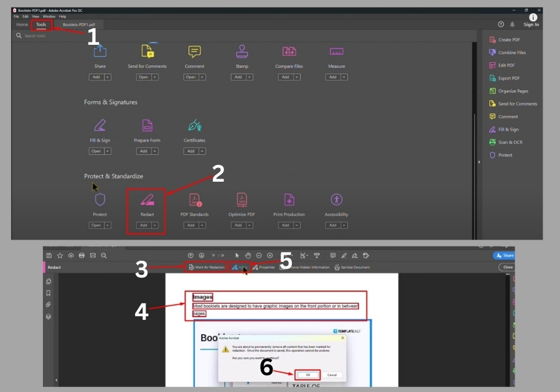Open the Certificates tool icon
560x392 pixels.
tap(195, 125)
